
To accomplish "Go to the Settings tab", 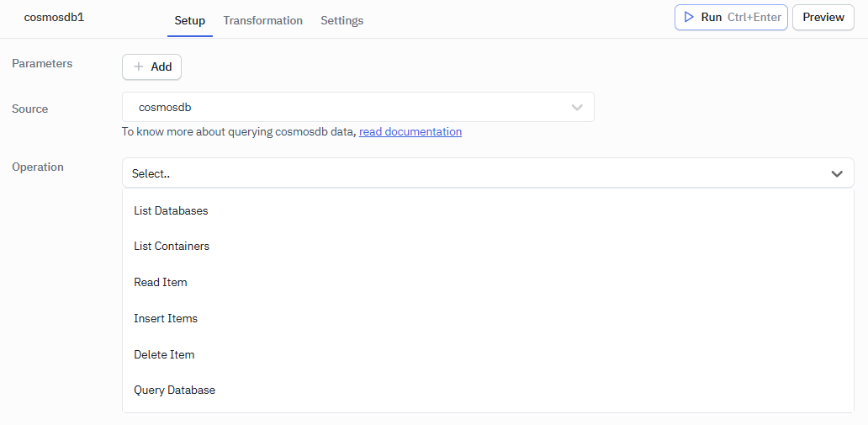I will 341,20.
